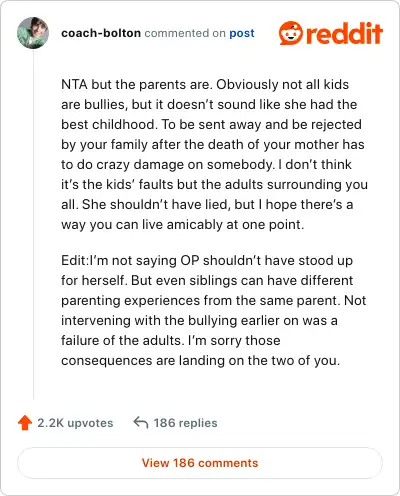Follow the blue "post" link

[242, 33]
